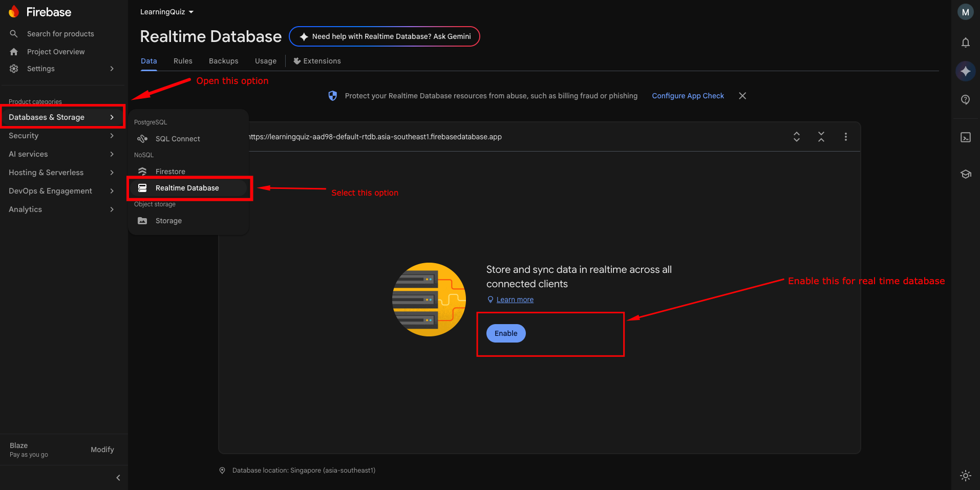Click the Enable button

click(x=506, y=333)
